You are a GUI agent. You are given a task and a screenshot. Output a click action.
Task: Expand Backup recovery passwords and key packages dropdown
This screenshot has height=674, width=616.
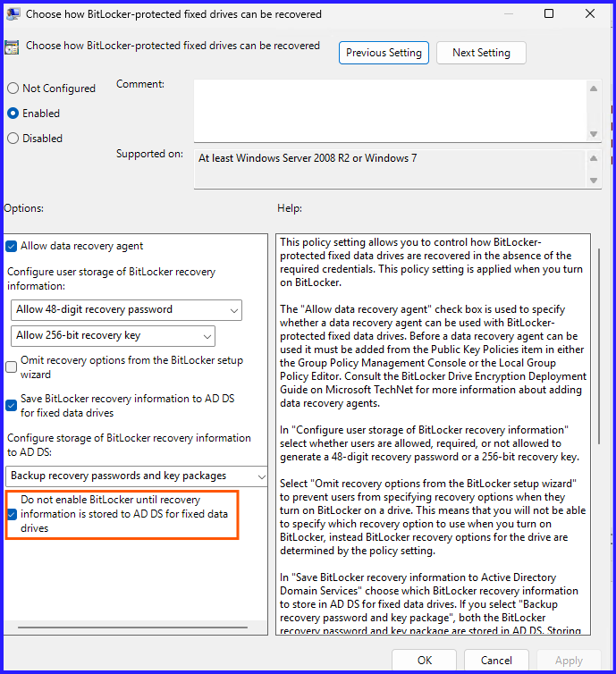pos(138,476)
